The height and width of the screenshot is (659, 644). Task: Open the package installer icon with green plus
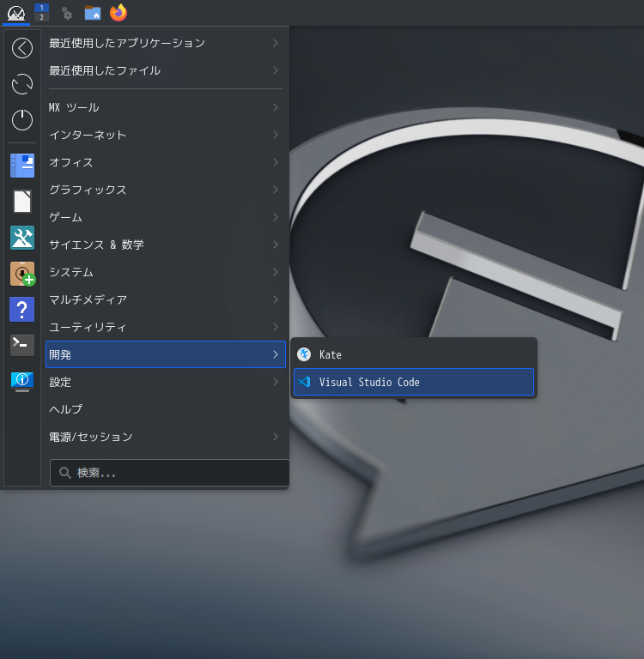(22, 274)
